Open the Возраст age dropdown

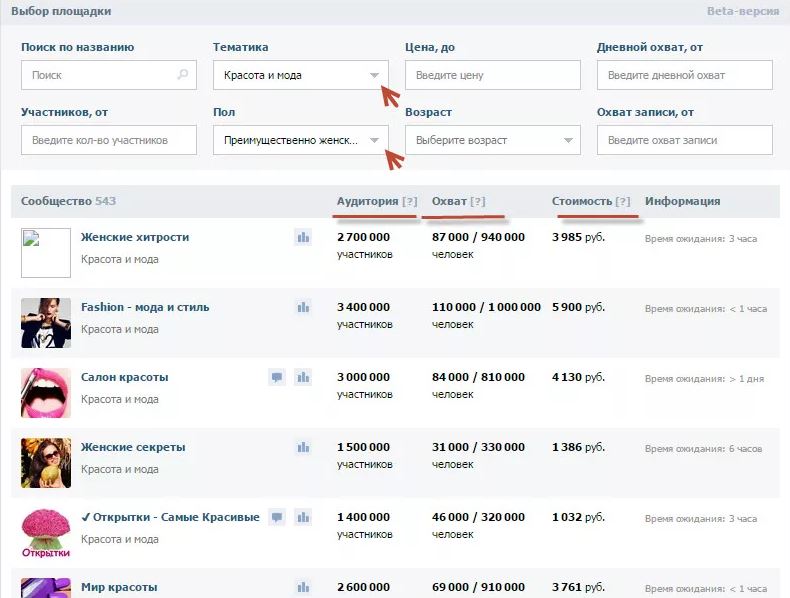tap(493, 140)
